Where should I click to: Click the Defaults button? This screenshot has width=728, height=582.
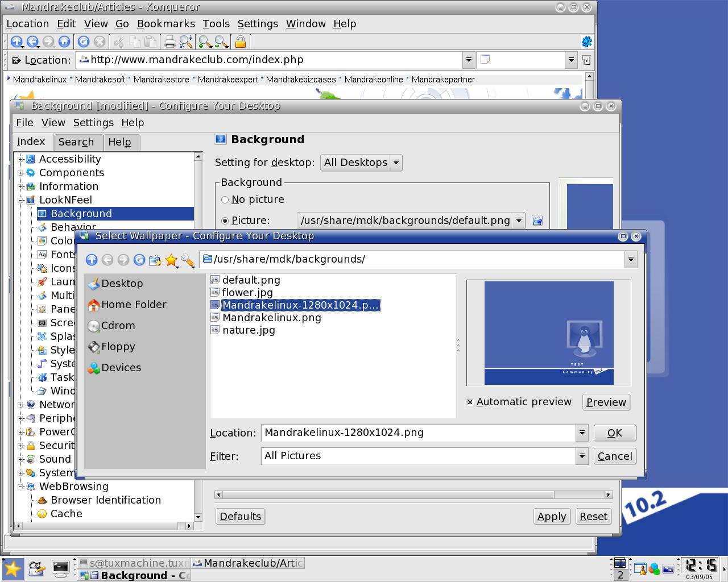pyautogui.click(x=241, y=517)
